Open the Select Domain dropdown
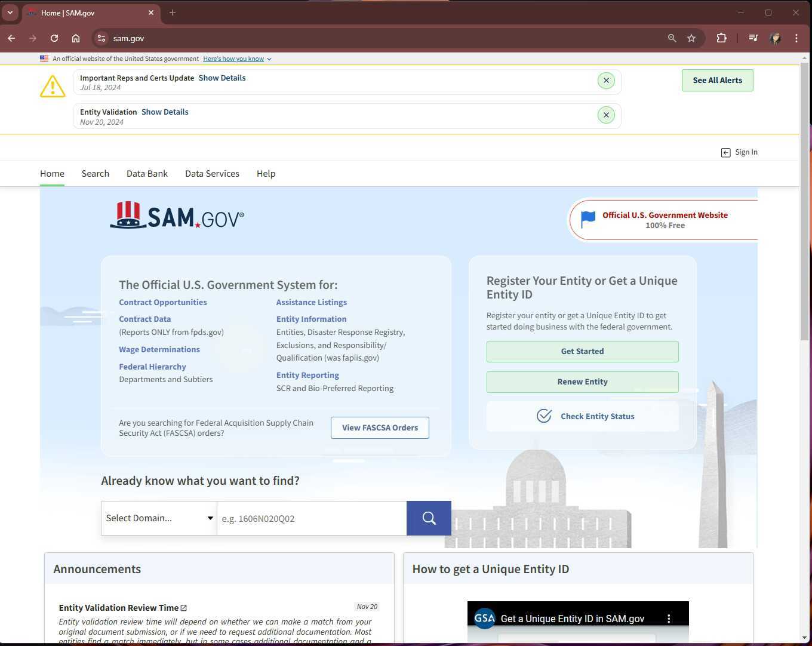 (x=158, y=518)
